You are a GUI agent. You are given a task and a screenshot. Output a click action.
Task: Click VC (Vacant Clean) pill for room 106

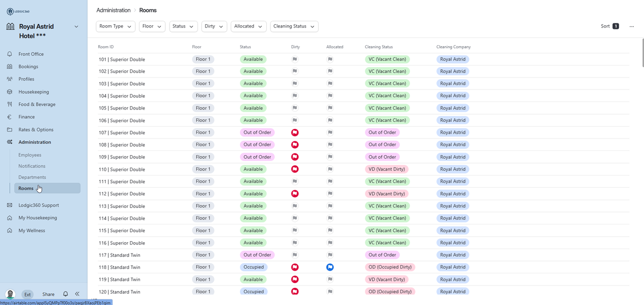(x=387, y=120)
